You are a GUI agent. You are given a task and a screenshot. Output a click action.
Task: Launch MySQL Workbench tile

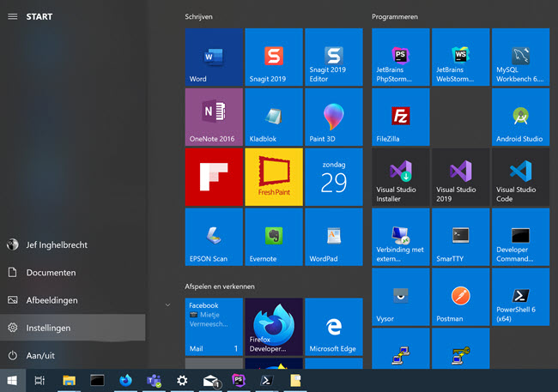pyautogui.click(x=520, y=57)
